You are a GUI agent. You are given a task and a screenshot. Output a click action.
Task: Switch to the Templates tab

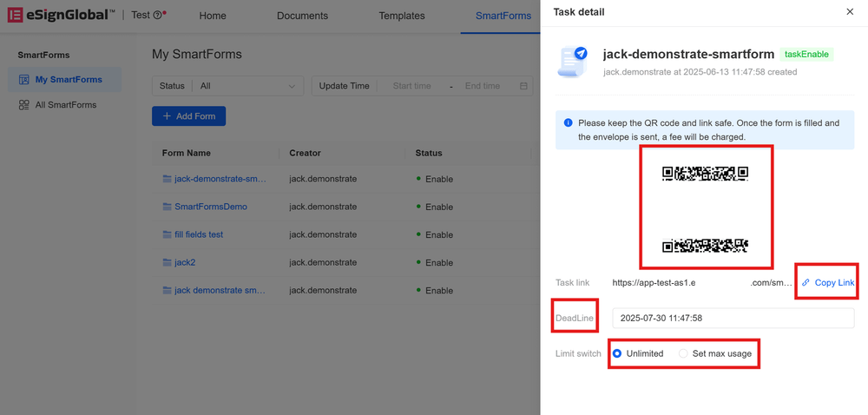point(402,16)
